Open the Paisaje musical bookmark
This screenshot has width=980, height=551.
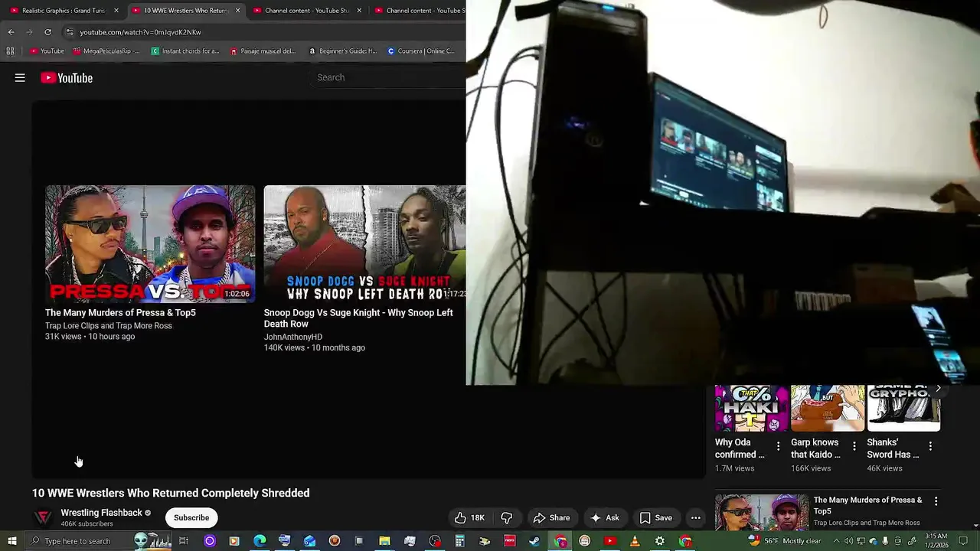(263, 51)
